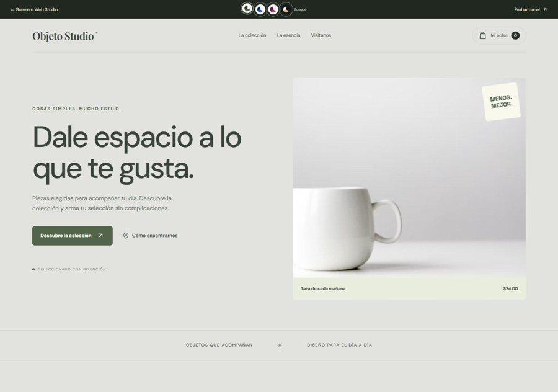Viewport: 558px width, 392px height.
Task: Click the 'Cosas simples. Mucho estilo.' tagline
Action: point(76,109)
